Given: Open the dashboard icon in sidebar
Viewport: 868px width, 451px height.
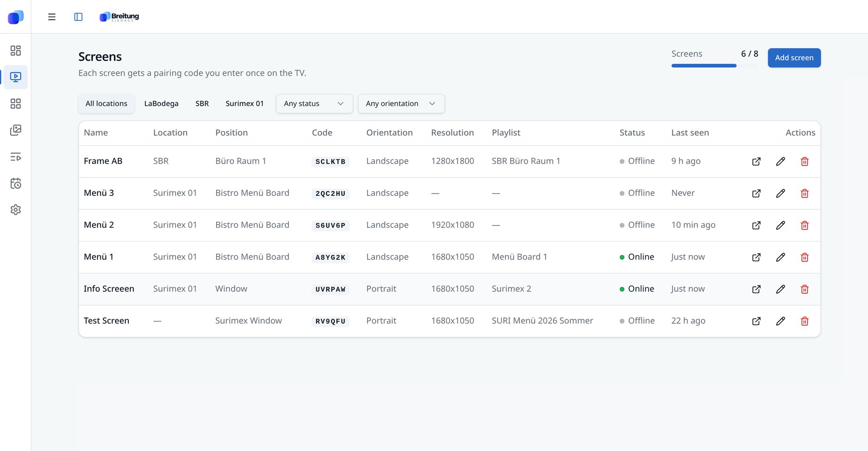Looking at the screenshot, I should coord(15,51).
